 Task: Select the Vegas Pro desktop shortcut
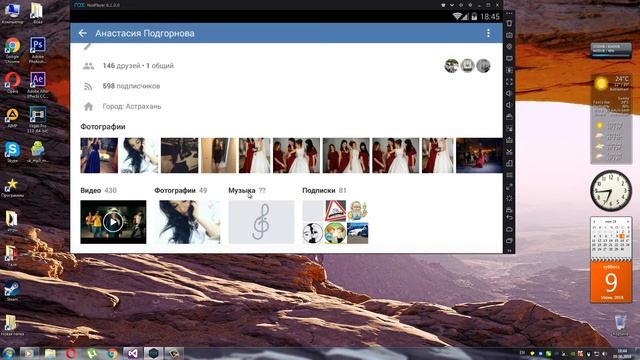tap(38, 120)
